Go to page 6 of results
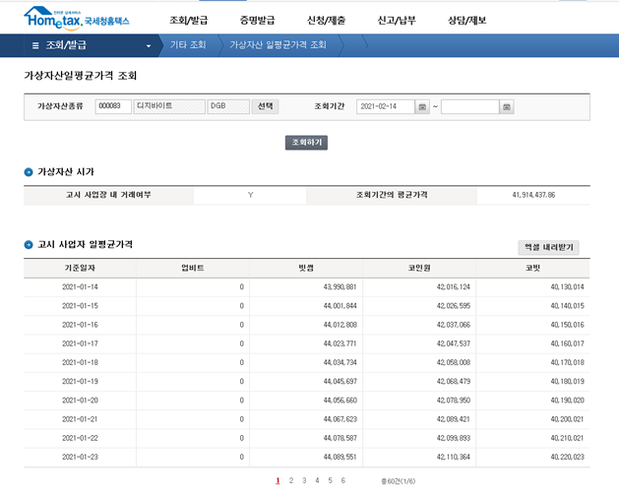619x497 pixels. click(x=343, y=480)
